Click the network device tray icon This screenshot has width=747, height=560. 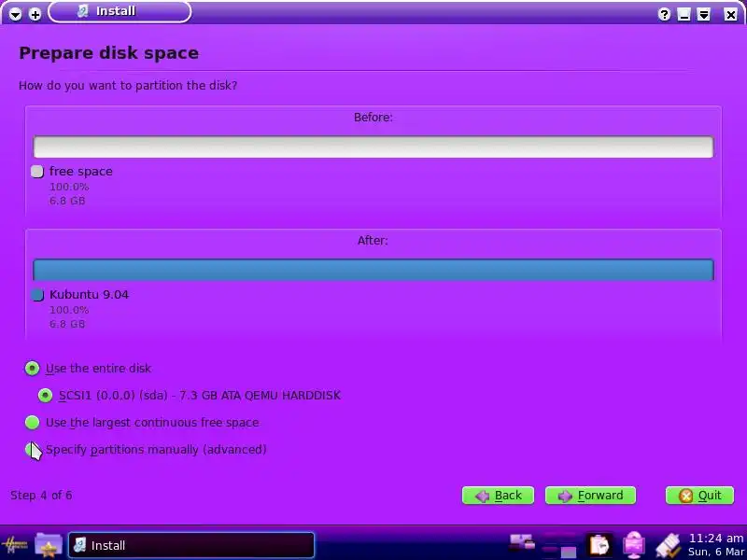coord(522,541)
